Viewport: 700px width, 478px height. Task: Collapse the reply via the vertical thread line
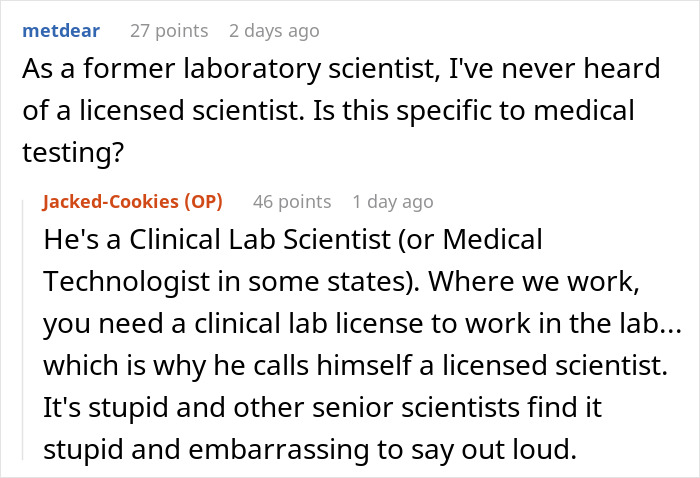pos(26,330)
